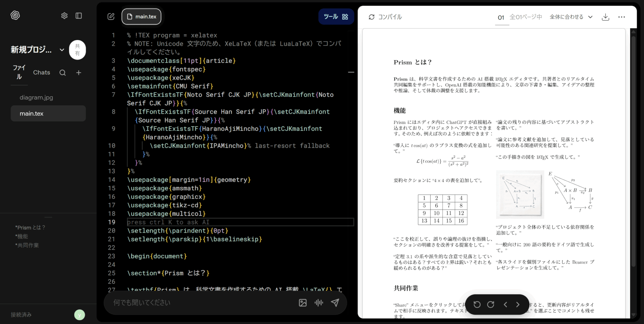
Task: Click the コンパイル compile button
Action: [x=385, y=17]
